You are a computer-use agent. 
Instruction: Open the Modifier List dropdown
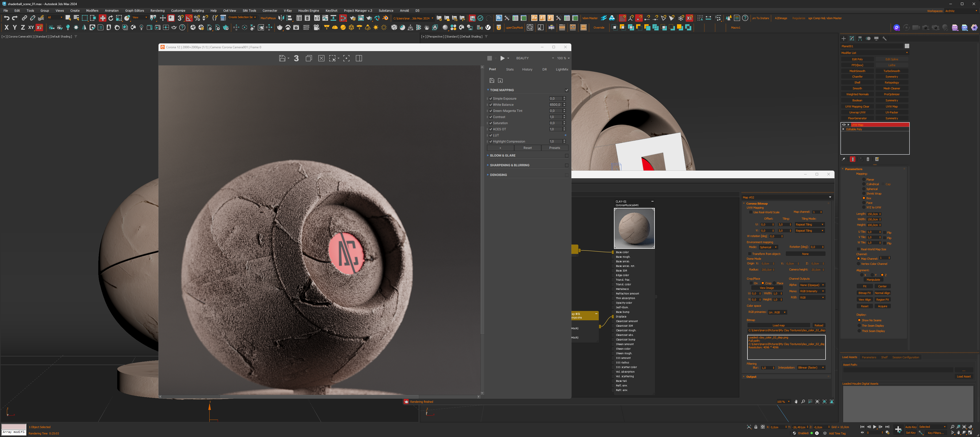(875, 53)
